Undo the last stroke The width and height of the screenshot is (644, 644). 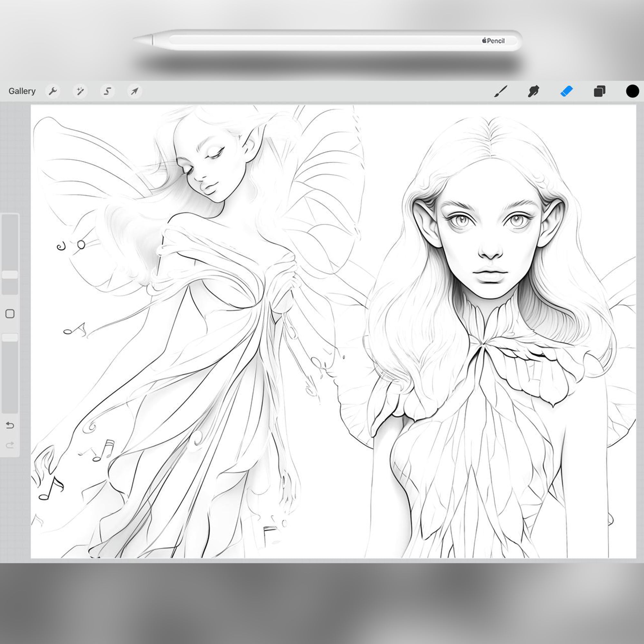point(10,426)
